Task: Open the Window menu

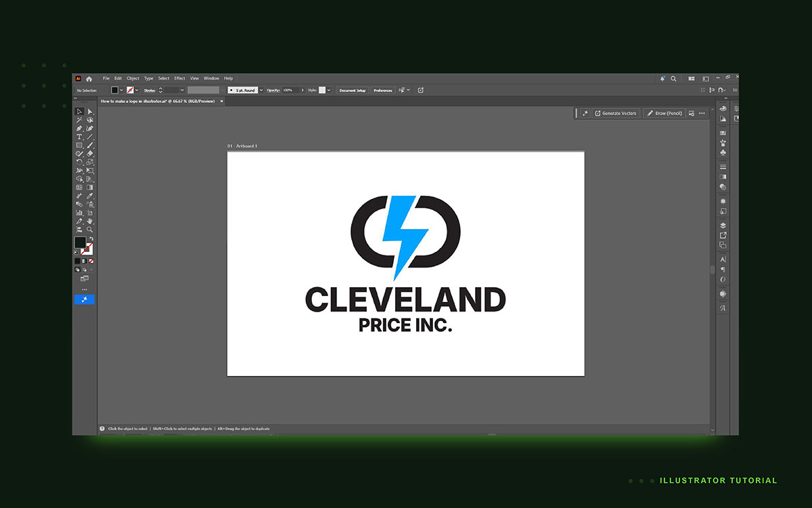Action: click(211, 79)
